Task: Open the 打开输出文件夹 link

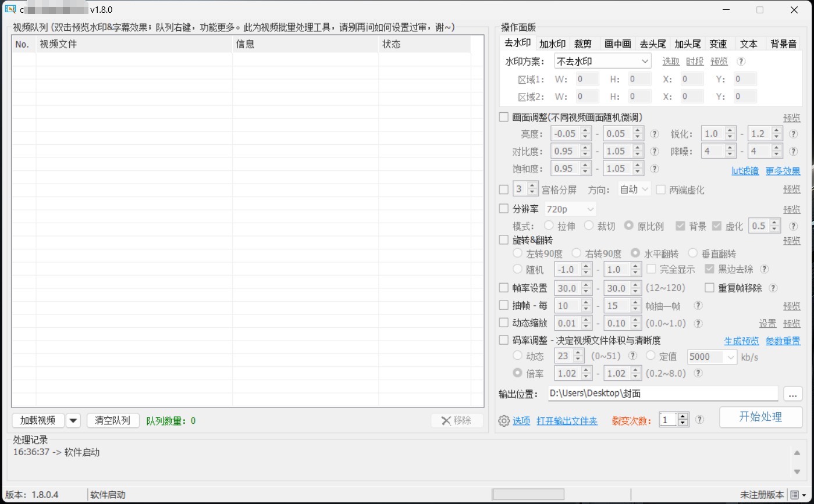Action: coord(567,420)
